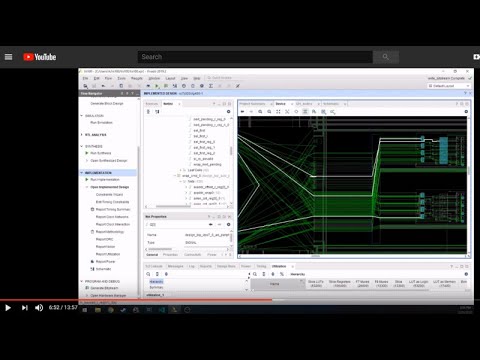The width and height of the screenshot is (480, 360).
Task: Expand Open Synthesized Design entry
Action: (x=87, y=161)
